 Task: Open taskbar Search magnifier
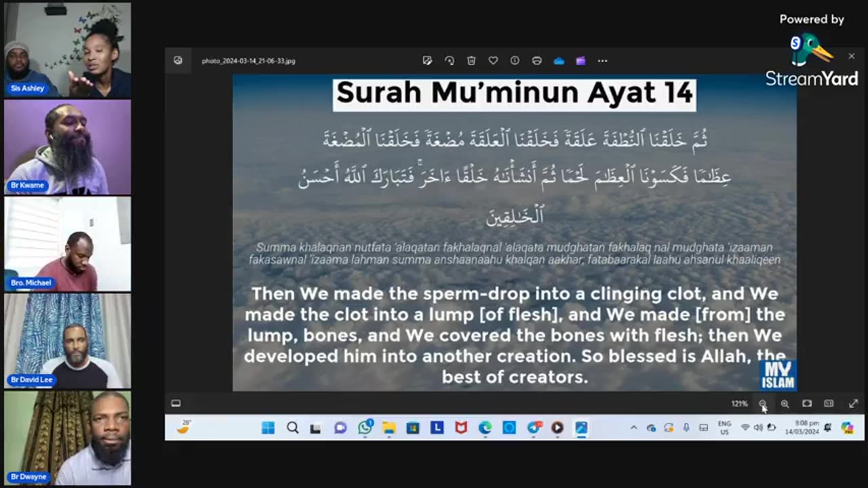(x=292, y=428)
